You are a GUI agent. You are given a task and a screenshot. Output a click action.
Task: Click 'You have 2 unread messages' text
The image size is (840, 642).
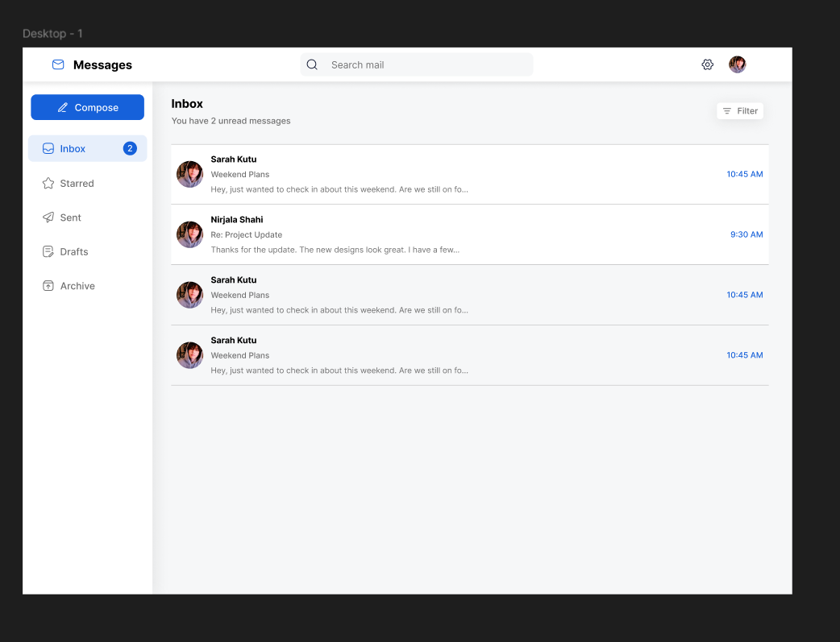click(231, 121)
